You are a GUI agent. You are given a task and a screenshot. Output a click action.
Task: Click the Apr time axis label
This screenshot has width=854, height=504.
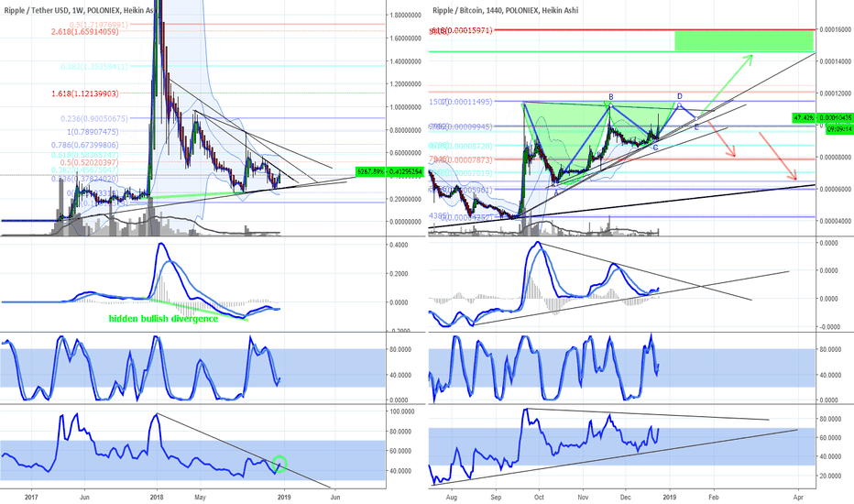[798, 497]
